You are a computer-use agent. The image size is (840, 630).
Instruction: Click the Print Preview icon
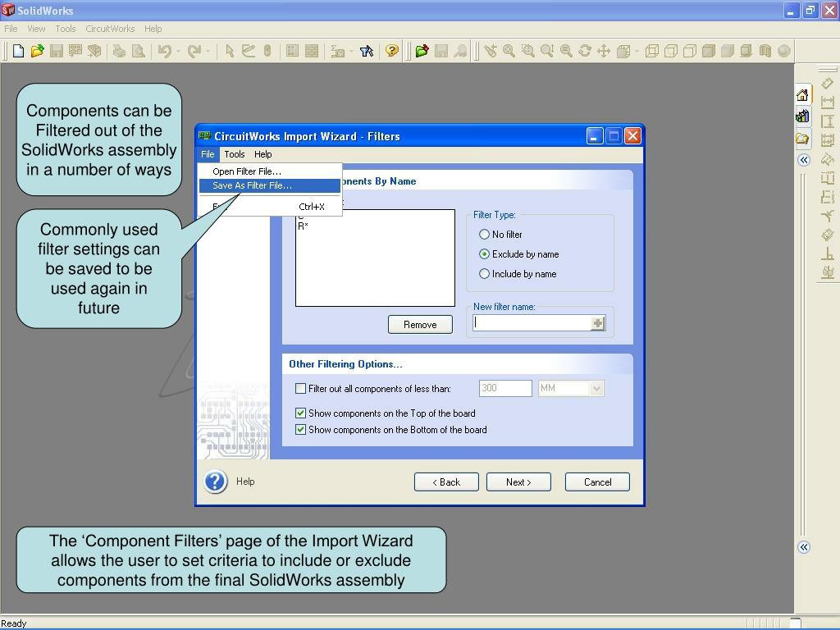pos(138,51)
